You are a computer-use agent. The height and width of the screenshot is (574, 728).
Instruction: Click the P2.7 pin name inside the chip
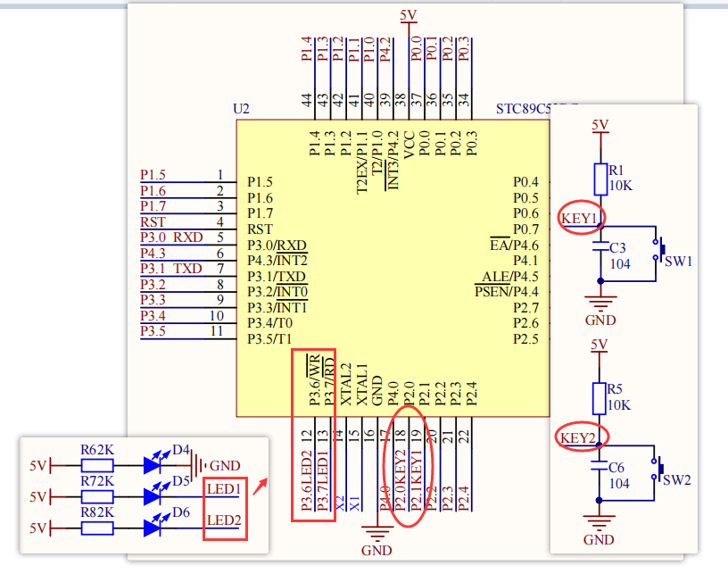tap(526, 307)
